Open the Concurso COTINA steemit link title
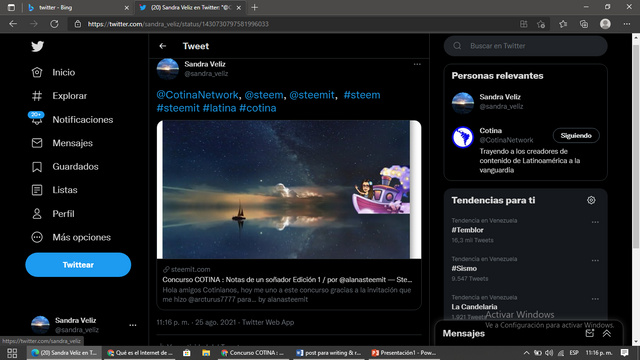The width and height of the screenshot is (640, 360). coord(287,280)
